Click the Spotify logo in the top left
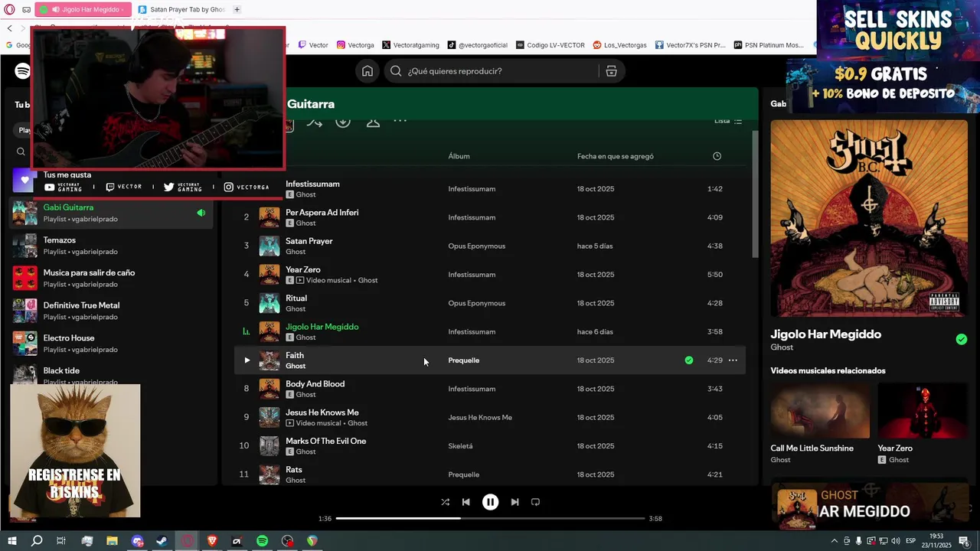The height and width of the screenshot is (551, 980). click(23, 71)
